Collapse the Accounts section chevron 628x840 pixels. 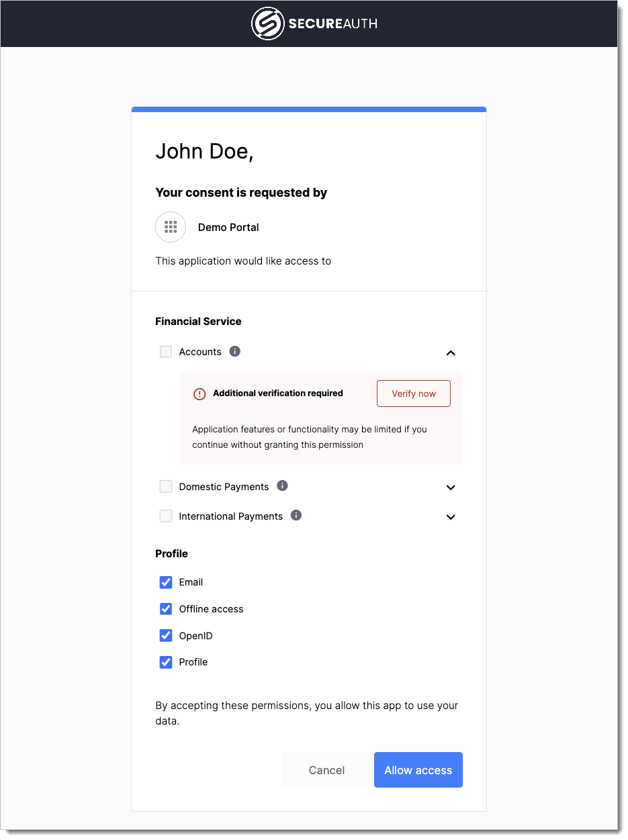tap(451, 353)
